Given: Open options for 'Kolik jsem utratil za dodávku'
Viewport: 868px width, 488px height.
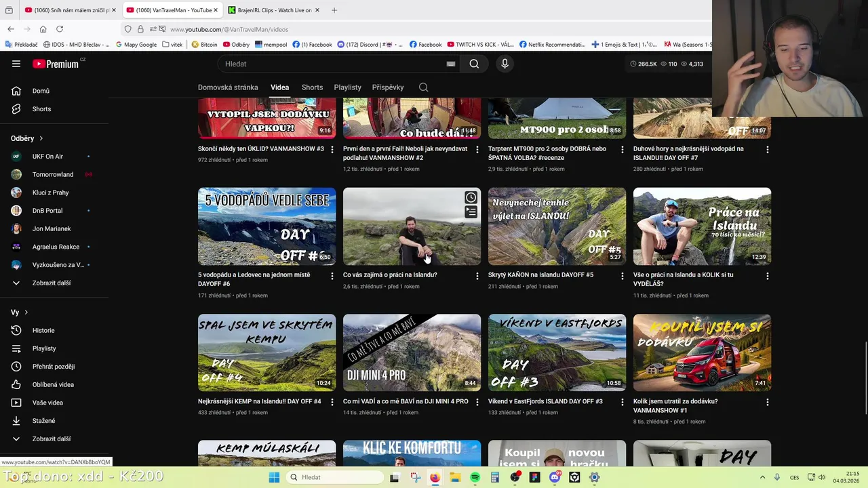Looking at the screenshot, I should 767,402.
